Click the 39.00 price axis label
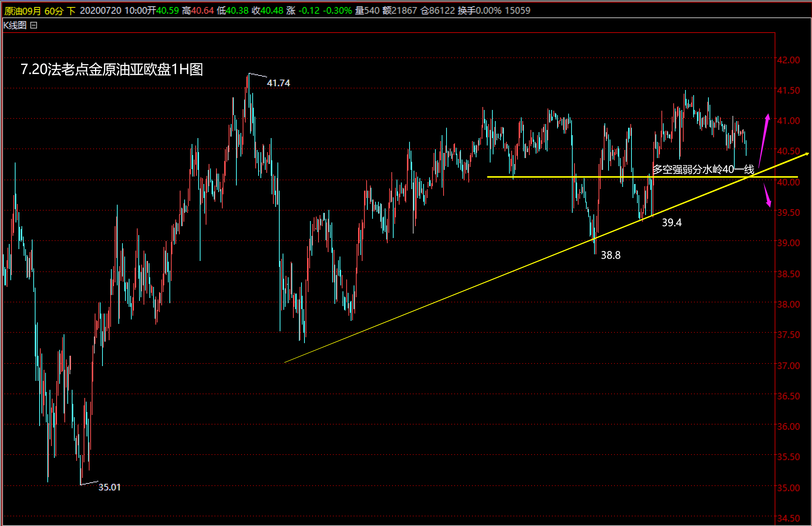The height and width of the screenshot is (526, 812). pyautogui.click(x=788, y=243)
